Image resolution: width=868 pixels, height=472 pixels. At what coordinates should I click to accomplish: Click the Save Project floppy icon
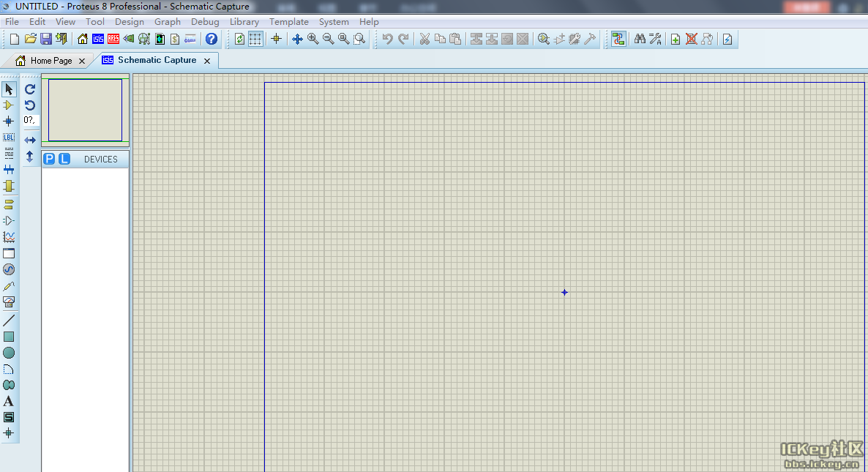coord(46,39)
